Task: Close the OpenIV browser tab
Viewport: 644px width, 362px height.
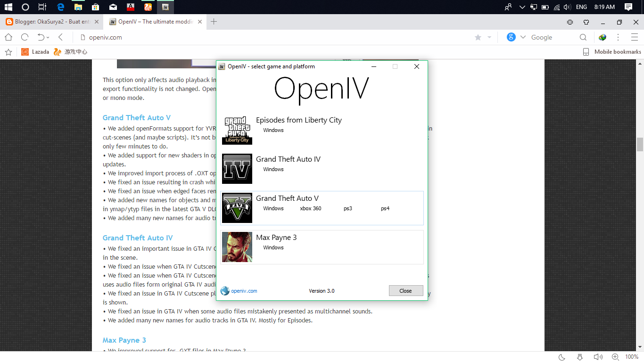Action: [200, 22]
